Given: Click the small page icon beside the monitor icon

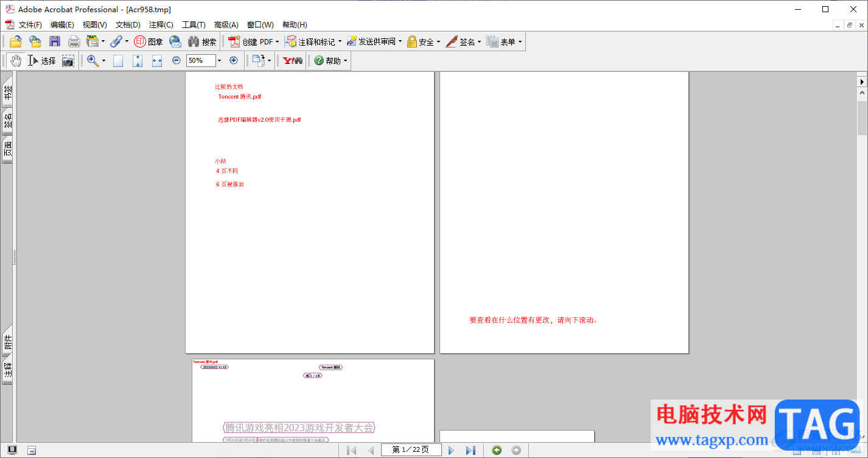Looking at the screenshot, I should tap(32, 450).
